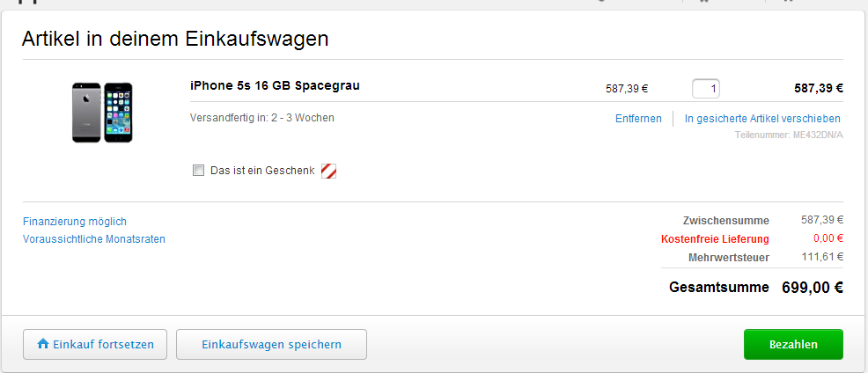Click the red Kostenfreie Lieferung label

tap(714, 238)
